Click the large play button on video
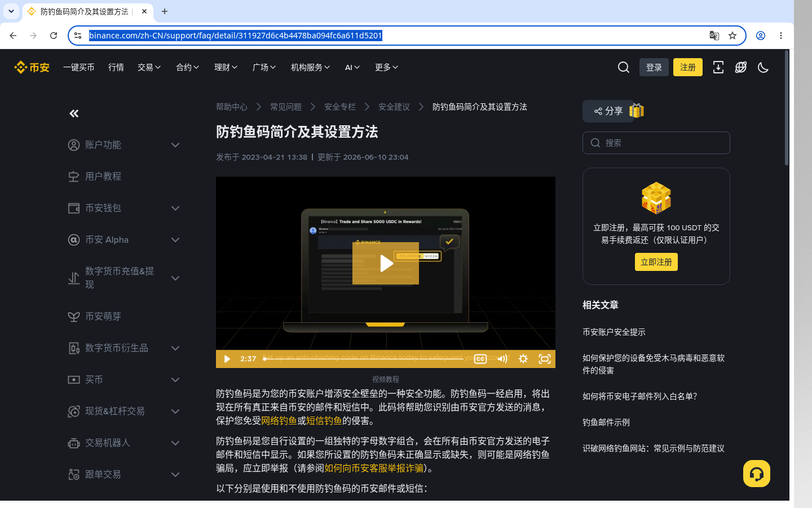Screen dimensions: 812x508 [386, 263]
